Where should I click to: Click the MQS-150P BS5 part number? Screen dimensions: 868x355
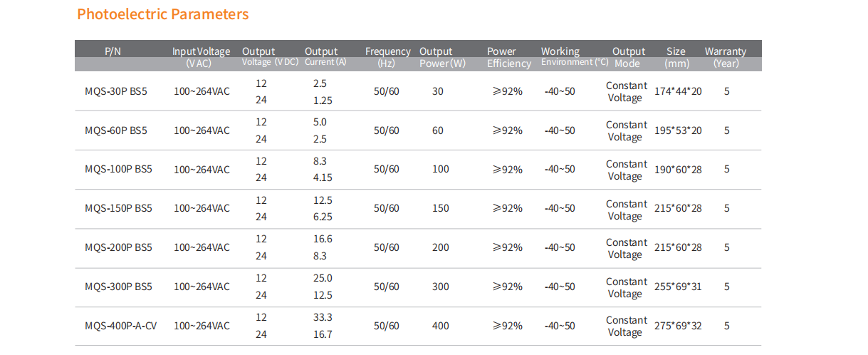point(118,208)
